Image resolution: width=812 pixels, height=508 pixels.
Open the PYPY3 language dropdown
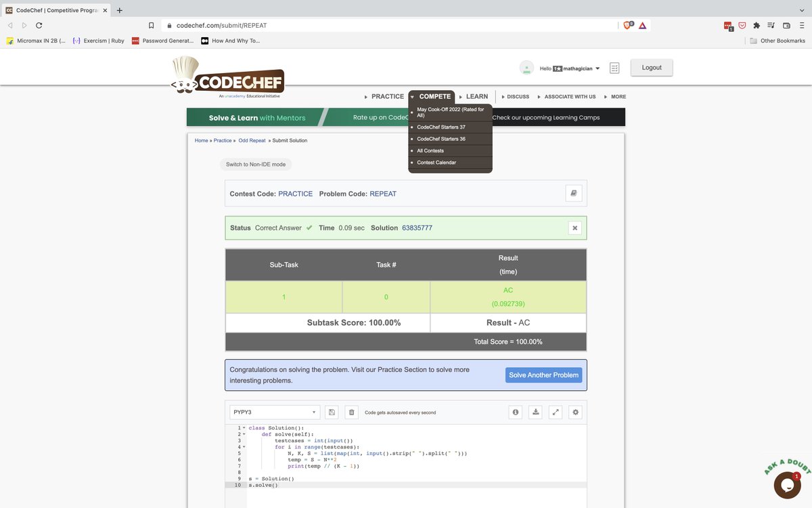pos(275,412)
